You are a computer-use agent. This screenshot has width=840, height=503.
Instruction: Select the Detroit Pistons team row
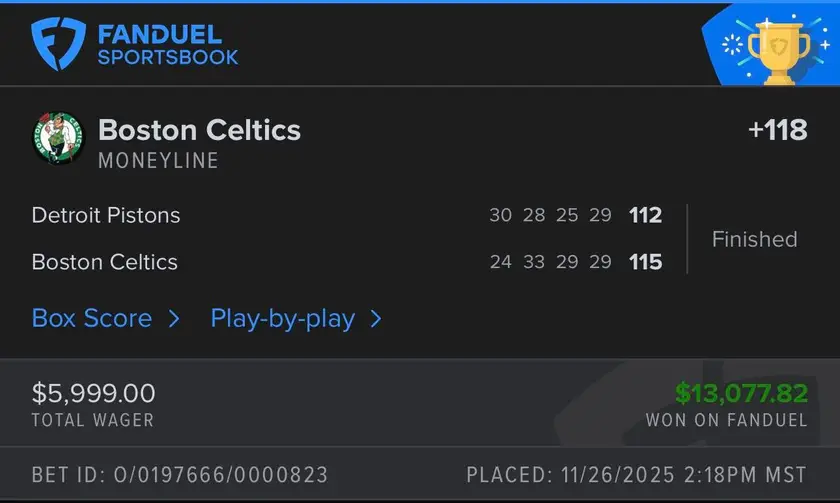[x=106, y=215]
